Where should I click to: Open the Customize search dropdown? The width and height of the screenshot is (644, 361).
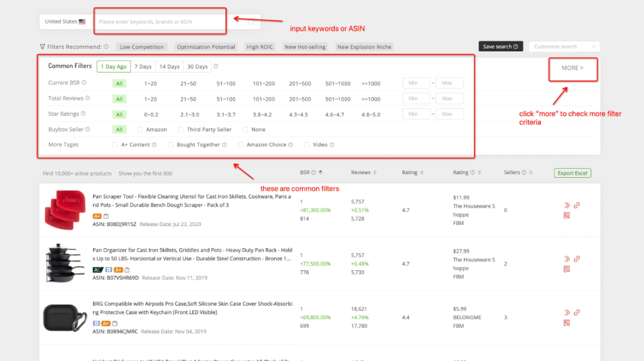click(x=563, y=47)
